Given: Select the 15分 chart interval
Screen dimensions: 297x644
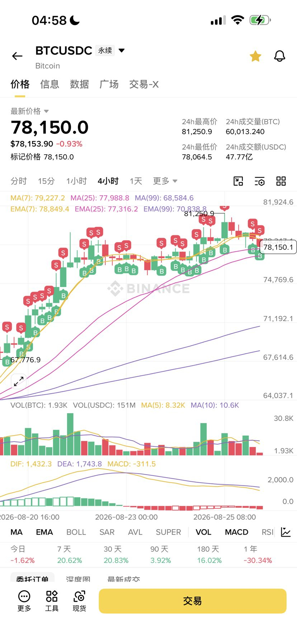Looking at the screenshot, I should pos(46,181).
